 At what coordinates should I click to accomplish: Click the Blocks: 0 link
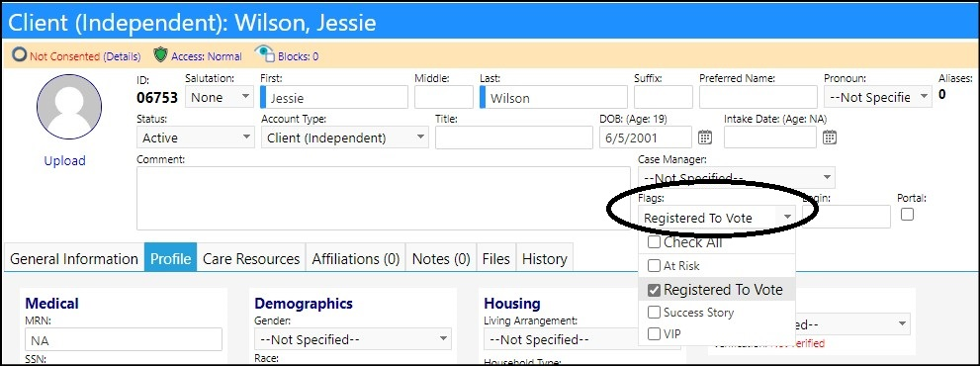299,56
